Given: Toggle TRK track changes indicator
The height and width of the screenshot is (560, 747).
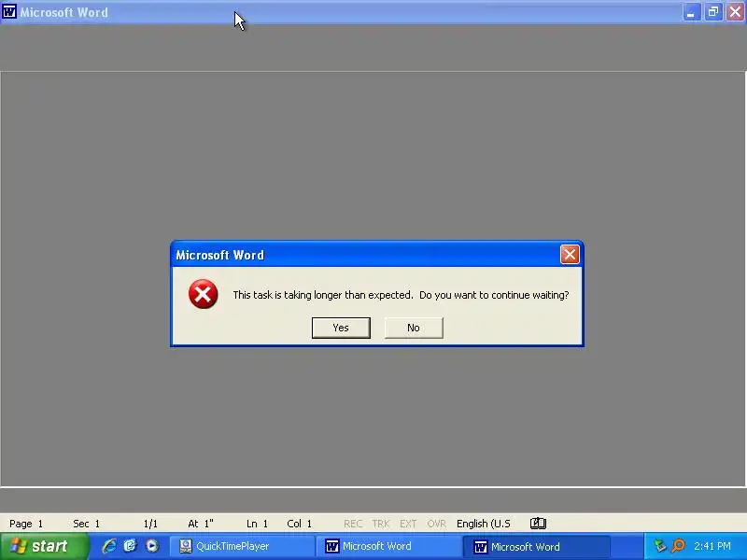Looking at the screenshot, I should click(381, 524).
